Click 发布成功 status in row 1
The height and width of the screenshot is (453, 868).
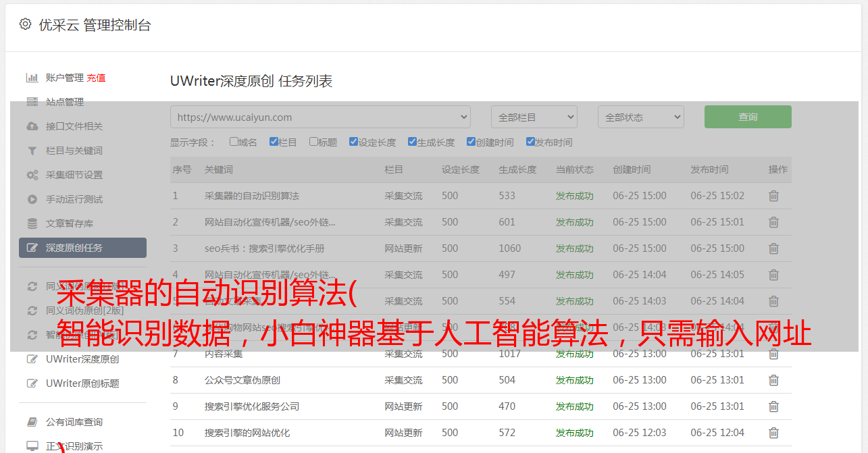[575, 196]
